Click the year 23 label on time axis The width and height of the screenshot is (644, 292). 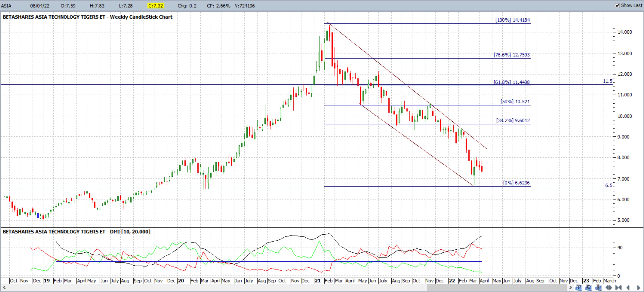tap(586, 280)
